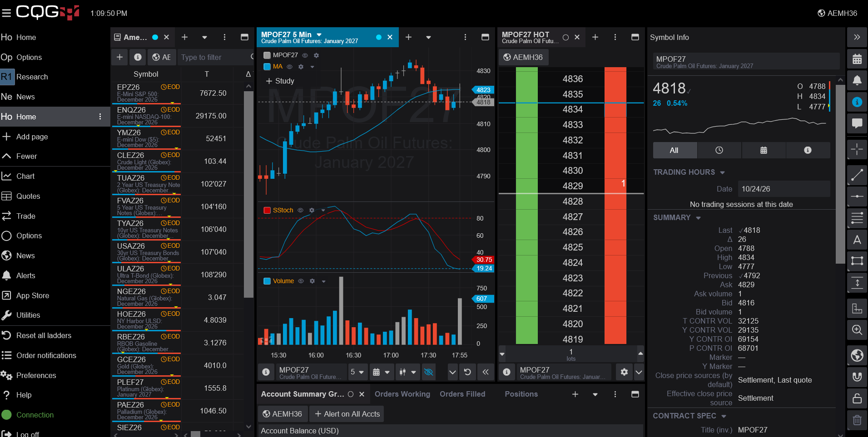The image size is (868, 437).
Task: Hide the SStoch study with eye icon
Action: click(x=300, y=211)
